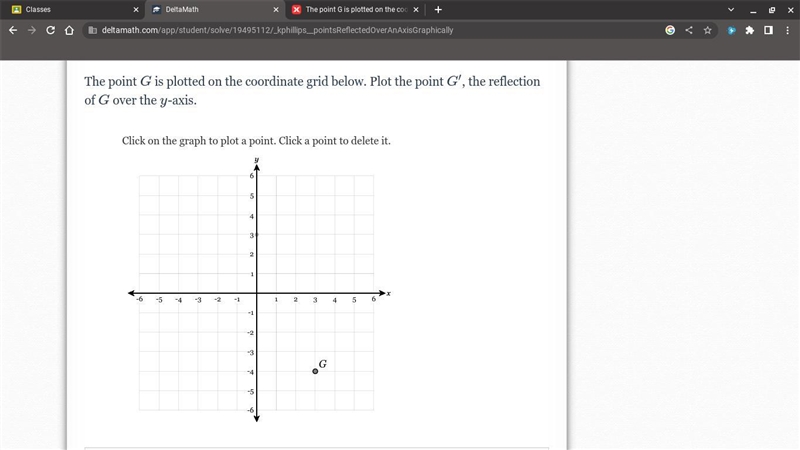Image resolution: width=800 pixels, height=450 pixels.
Task: Close the DeltaMath tab
Action: tap(276, 9)
